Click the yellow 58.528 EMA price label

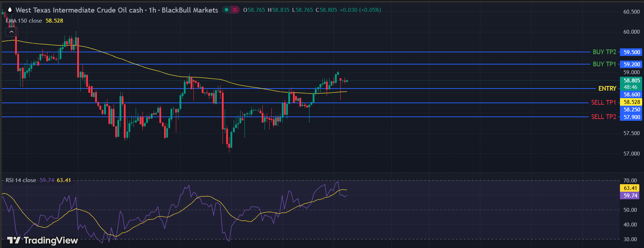point(631,102)
